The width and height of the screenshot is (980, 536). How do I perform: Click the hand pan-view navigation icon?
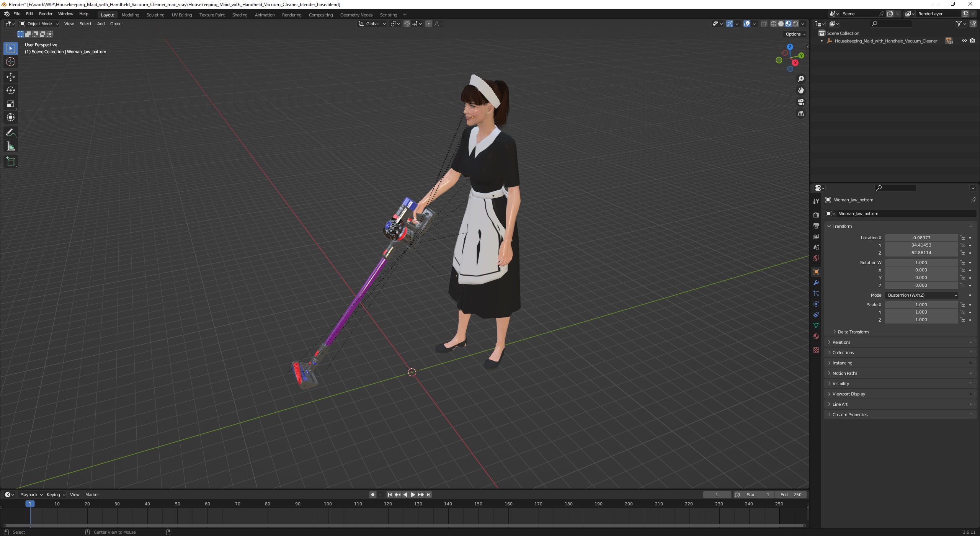(800, 90)
